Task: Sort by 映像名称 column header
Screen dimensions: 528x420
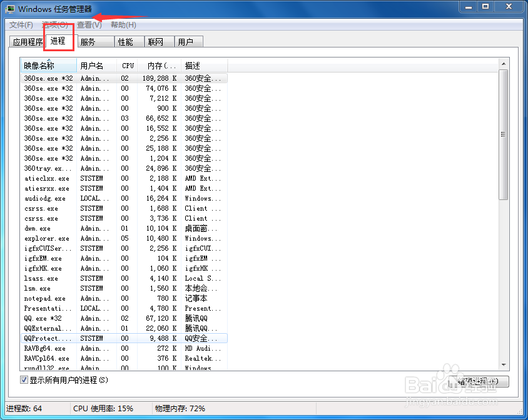Action: point(49,65)
